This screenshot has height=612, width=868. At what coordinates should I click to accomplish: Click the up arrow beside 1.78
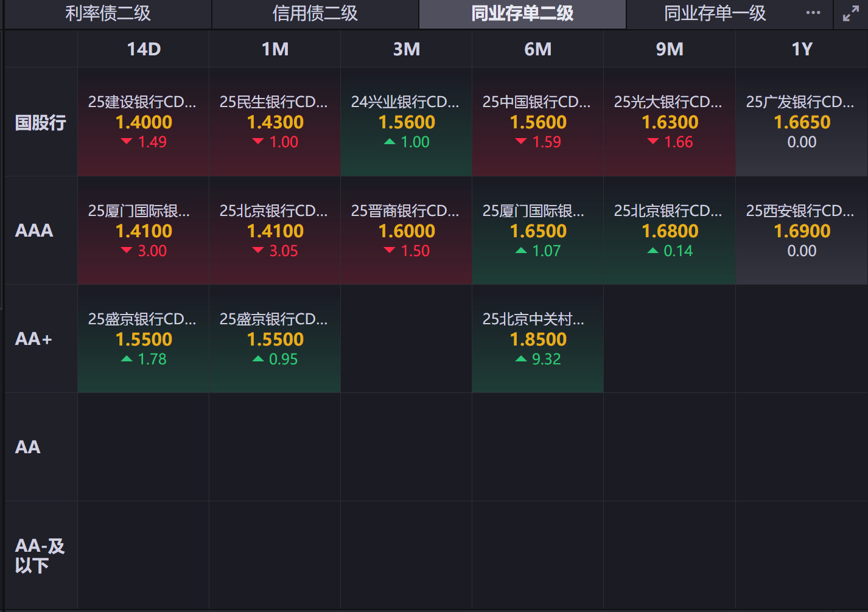point(127,358)
